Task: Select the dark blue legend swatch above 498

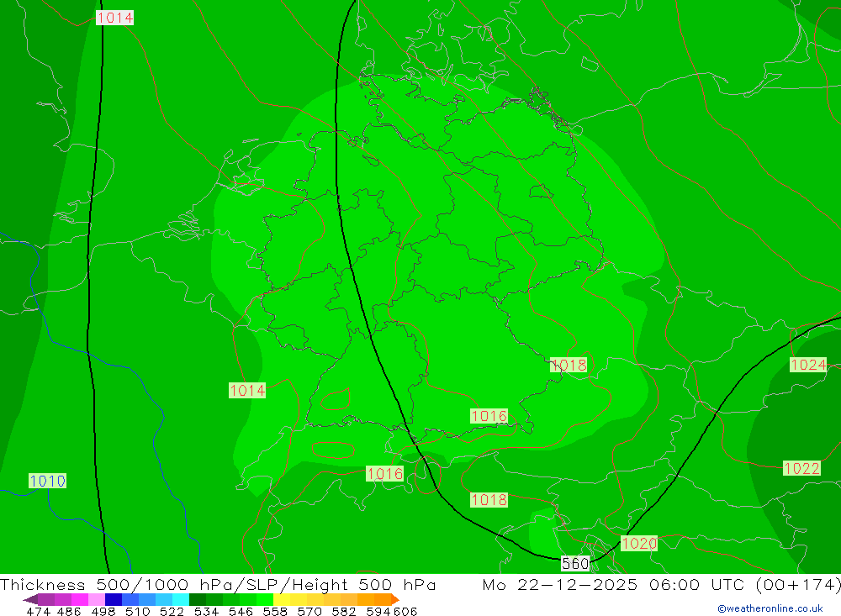Action: click(114, 599)
